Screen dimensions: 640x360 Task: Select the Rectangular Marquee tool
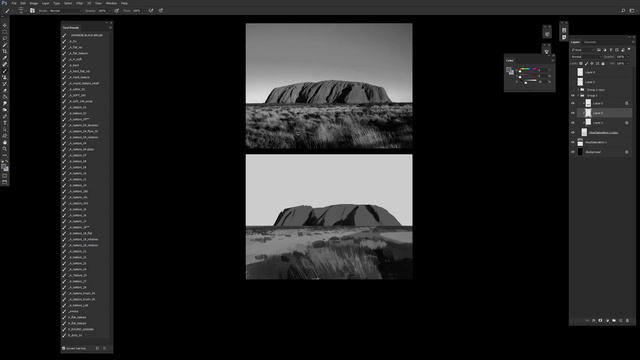tap(5, 32)
